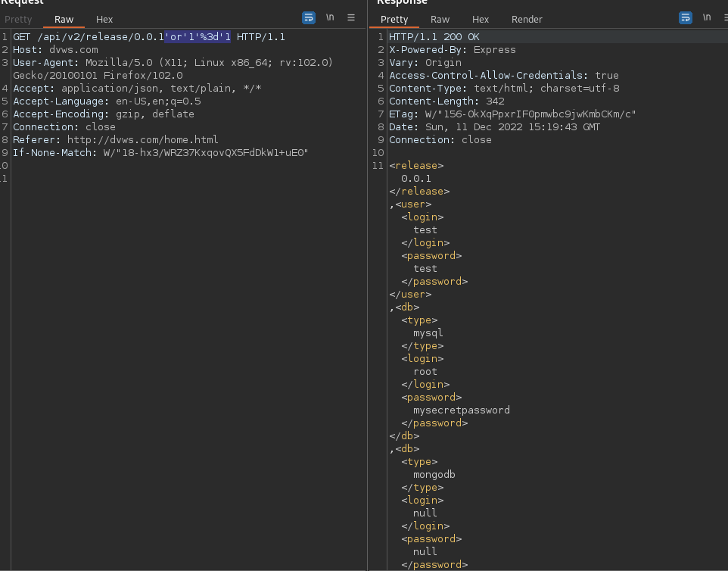
Task: Click the Gecko/20100101 Firefox/102.0 line
Action: (98, 75)
